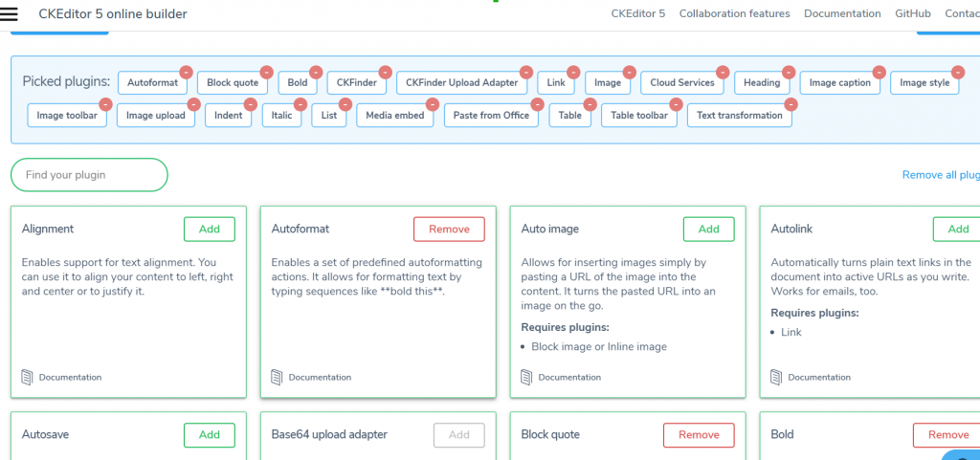Remove Media embed chip via minus badge

(x=433, y=104)
